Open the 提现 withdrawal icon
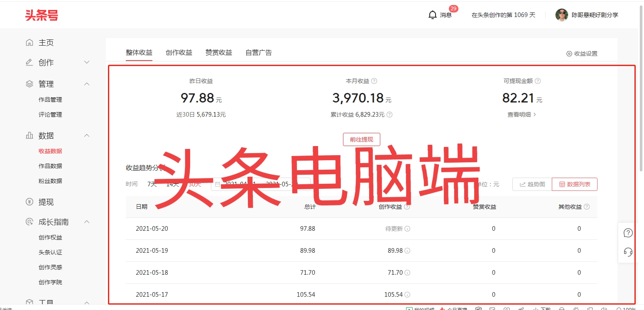This screenshot has height=310, width=644. click(29, 202)
